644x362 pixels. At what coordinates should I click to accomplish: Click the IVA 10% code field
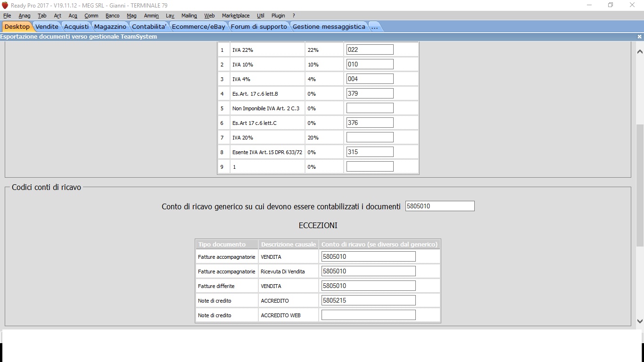(370, 64)
